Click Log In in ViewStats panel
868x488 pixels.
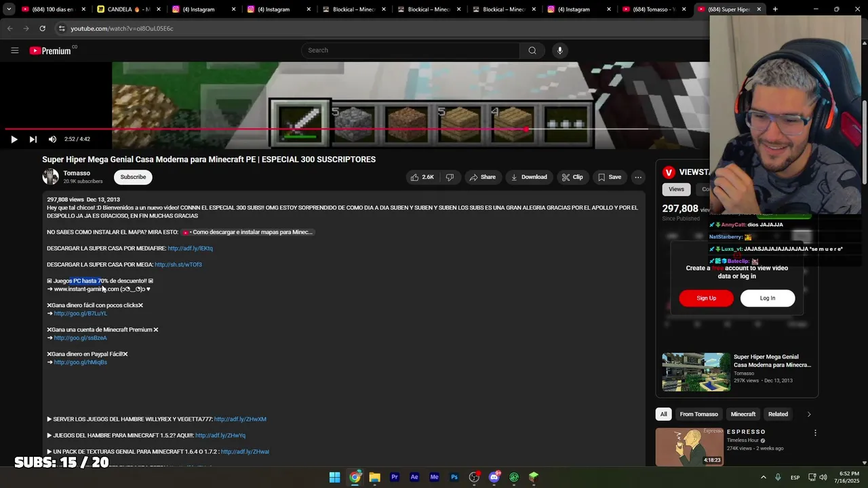768,298
